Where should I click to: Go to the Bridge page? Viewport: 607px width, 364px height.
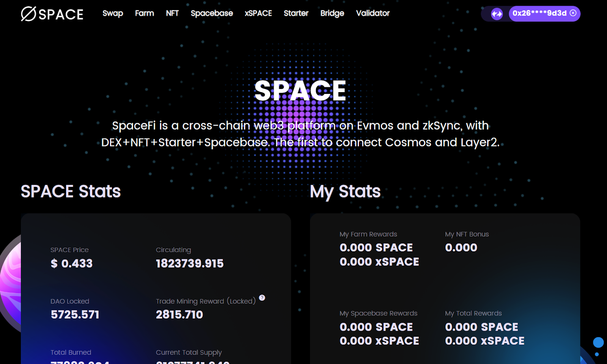point(332,13)
